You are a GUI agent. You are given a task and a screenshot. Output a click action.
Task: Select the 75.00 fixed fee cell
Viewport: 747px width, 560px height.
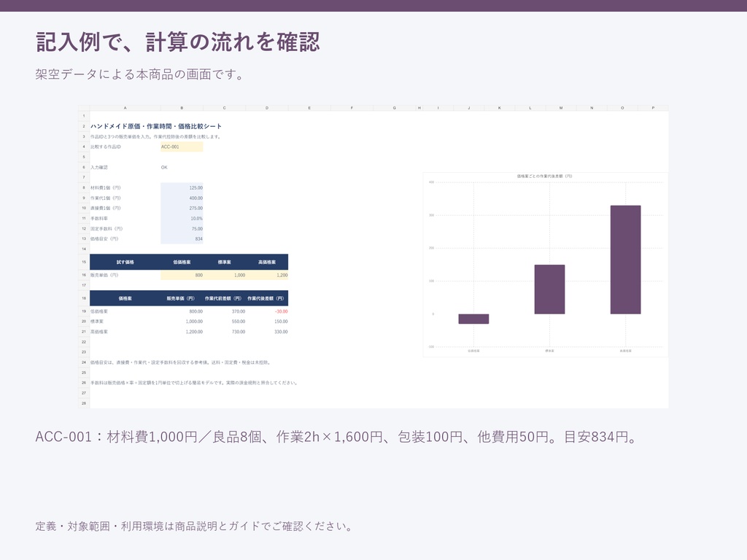(182, 228)
